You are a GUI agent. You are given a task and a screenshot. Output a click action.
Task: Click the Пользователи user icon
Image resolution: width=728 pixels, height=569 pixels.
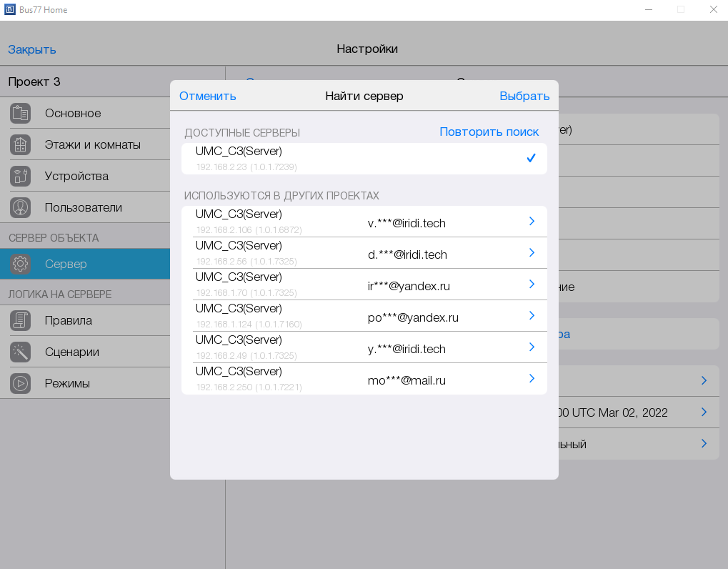coord(21,207)
